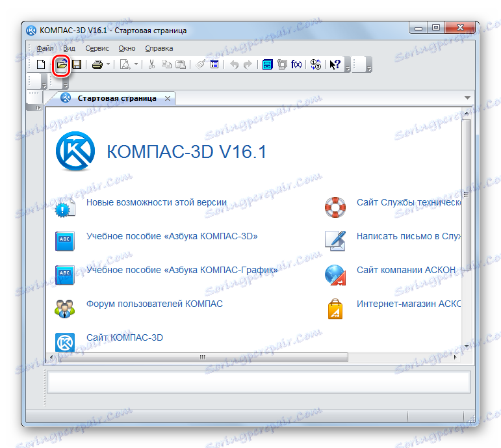Viewport: 501px width, 448px height.
Task: Click the Undo arrow
Action: click(234, 64)
